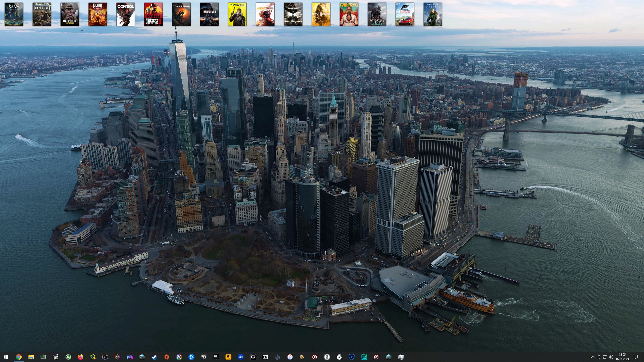Open Ubisoft Connect from the taskbar

[179, 357]
